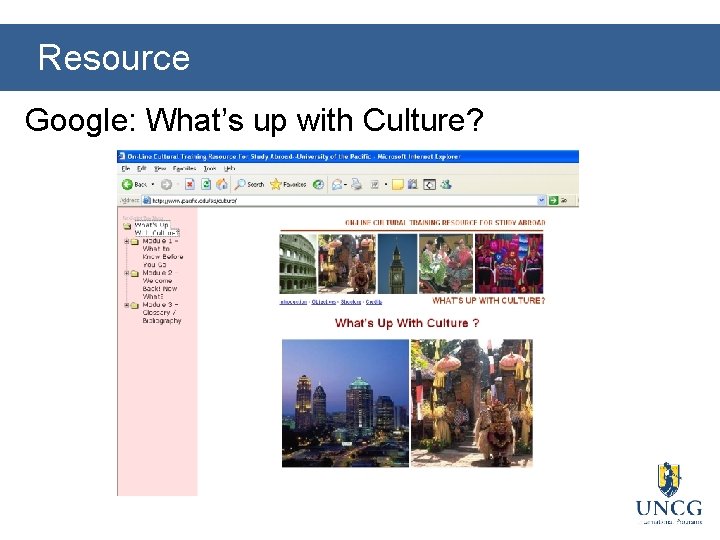The height and width of the screenshot is (540, 720).
Task: Click the Edit page icon
Action: 375,185
